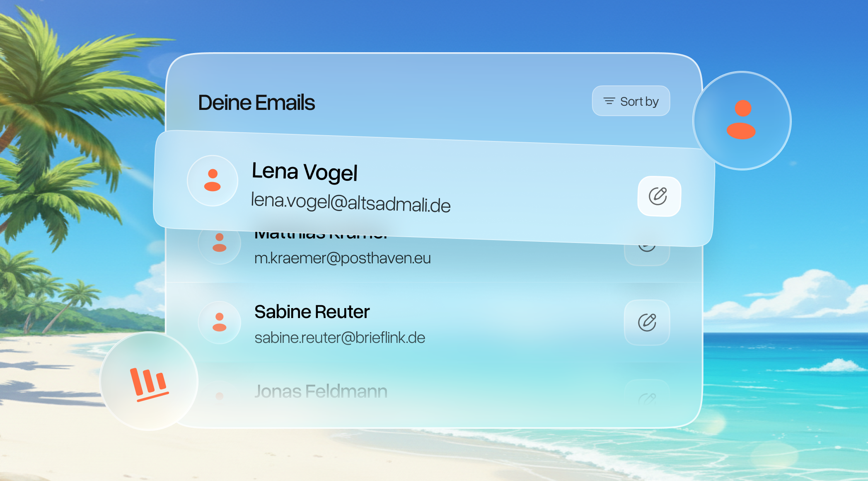This screenshot has height=481, width=868.
Task: Click the sort filter lines icon
Action: click(x=609, y=101)
